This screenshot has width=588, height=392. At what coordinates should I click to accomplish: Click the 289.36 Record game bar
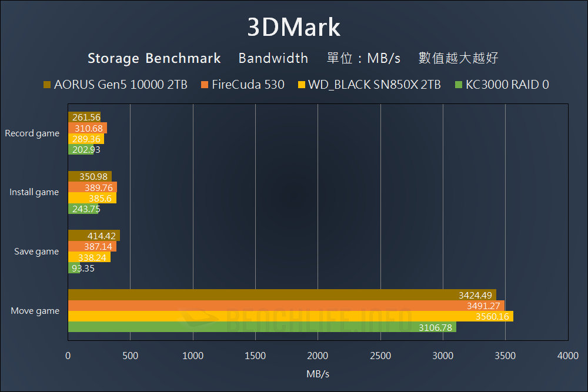tap(86, 139)
